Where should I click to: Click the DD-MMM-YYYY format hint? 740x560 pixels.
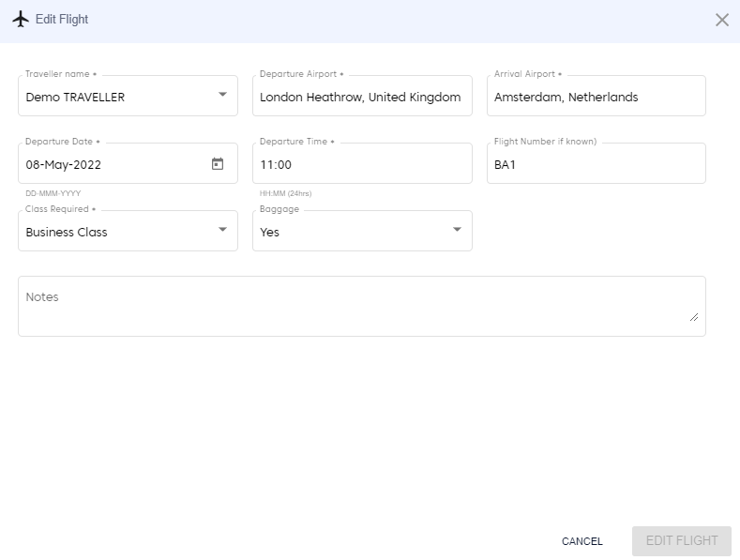point(53,193)
